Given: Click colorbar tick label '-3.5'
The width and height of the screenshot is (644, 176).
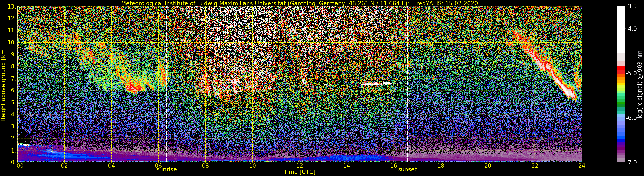Looking at the screenshot, I should [x=631, y=7].
